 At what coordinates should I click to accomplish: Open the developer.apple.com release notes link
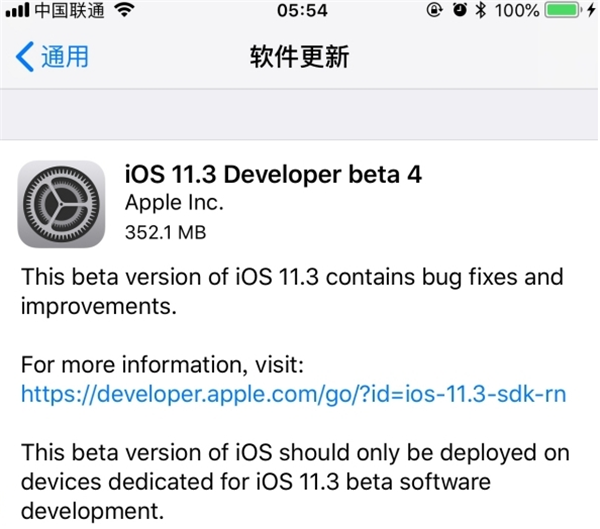294,394
